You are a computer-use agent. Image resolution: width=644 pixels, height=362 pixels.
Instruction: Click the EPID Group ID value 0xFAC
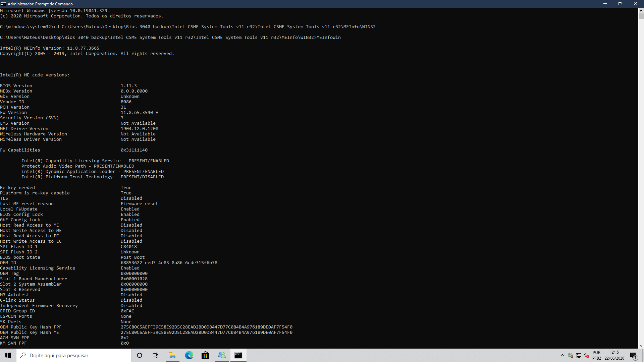point(127,311)
